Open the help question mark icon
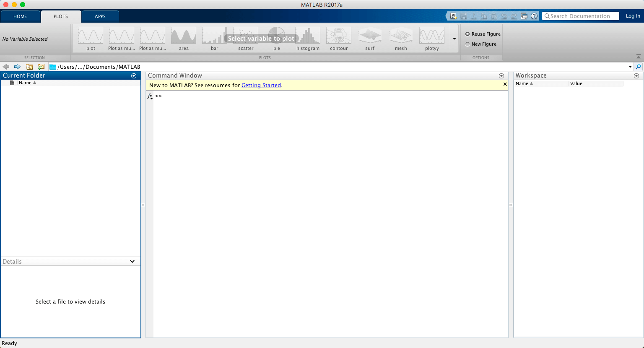Screen dimensions: 644x348 coord(534,16)
